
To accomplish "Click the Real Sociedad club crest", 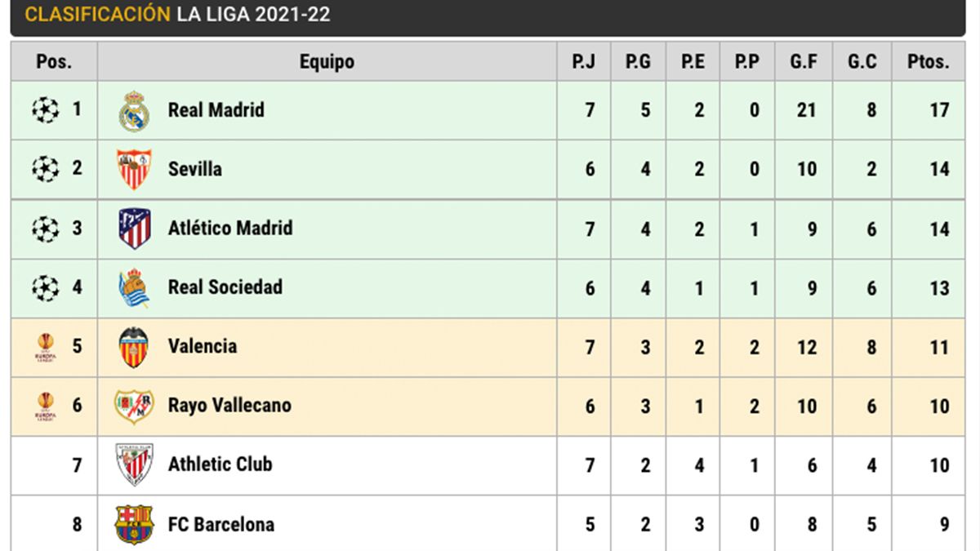I will [134, 288].
